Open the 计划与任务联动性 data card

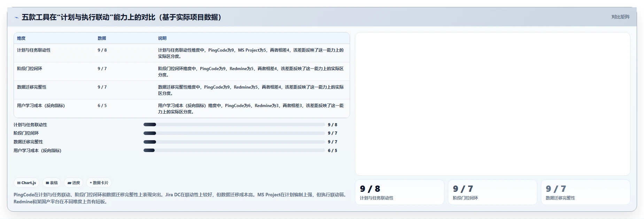(x=399, y=192)
